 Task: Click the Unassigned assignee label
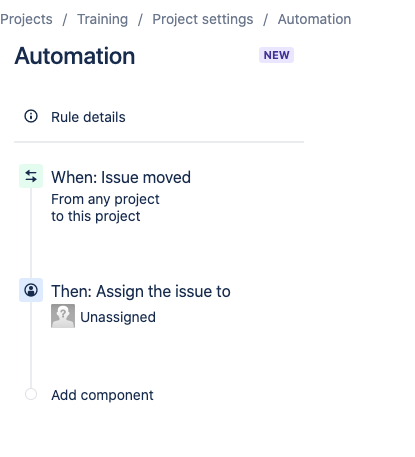pyautogui.click(x=118, y=317)
